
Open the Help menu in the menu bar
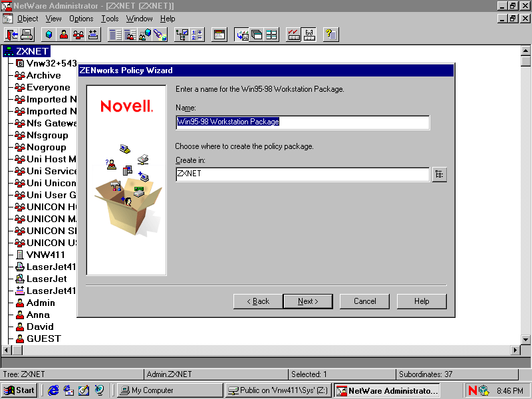click(168, 19)
